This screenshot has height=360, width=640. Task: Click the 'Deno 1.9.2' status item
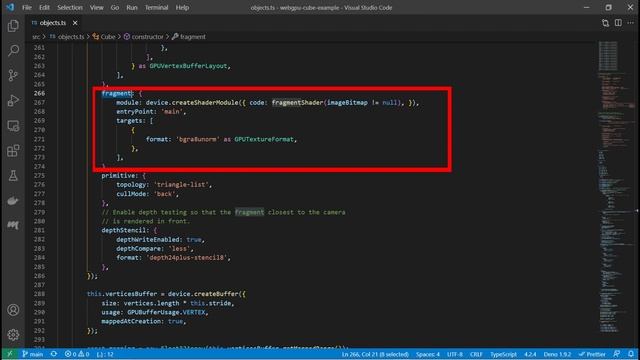(x=557, y=354)
